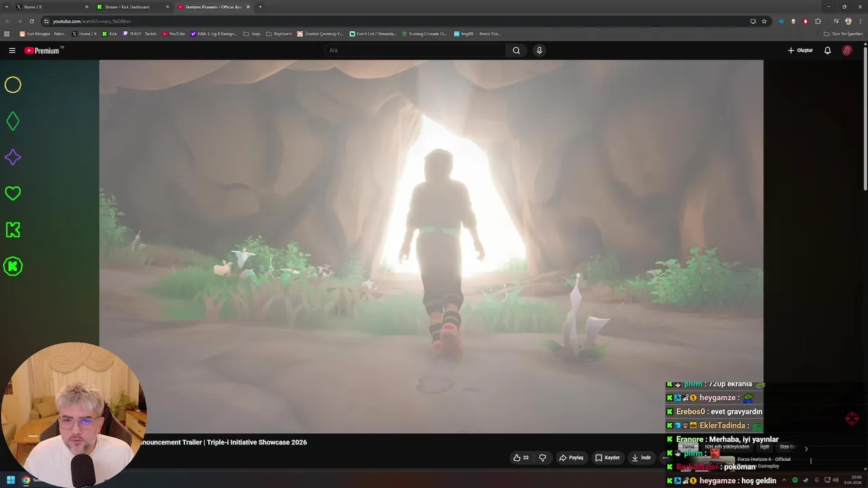Open the Windows Start button
Viewport: 868px width, 488px height.
pos(11,480)
